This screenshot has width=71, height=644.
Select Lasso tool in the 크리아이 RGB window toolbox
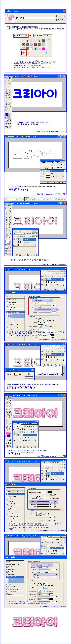click(x=6, y=83)
